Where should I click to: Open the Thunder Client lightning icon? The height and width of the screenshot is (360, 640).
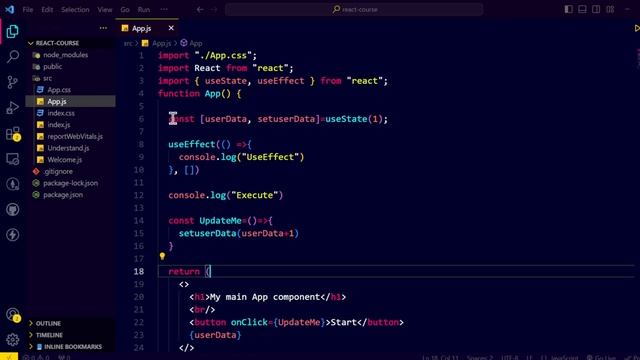[x=12, y=235]
